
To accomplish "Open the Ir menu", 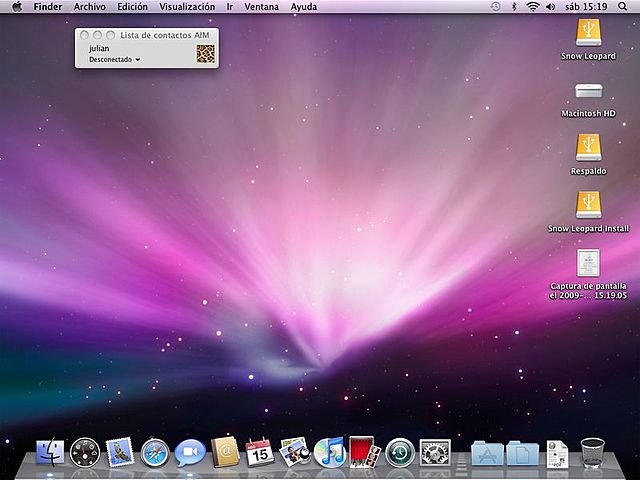I will tap(230, 7).
